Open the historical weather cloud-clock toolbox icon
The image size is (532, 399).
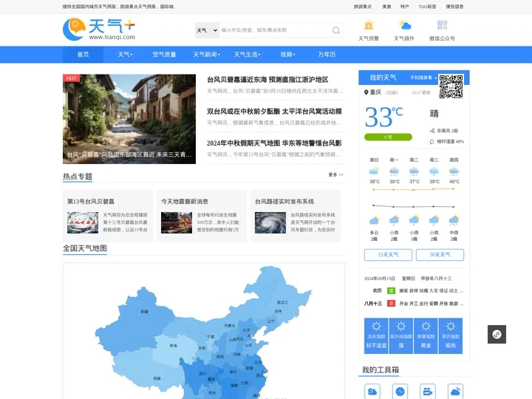point(372,392)
